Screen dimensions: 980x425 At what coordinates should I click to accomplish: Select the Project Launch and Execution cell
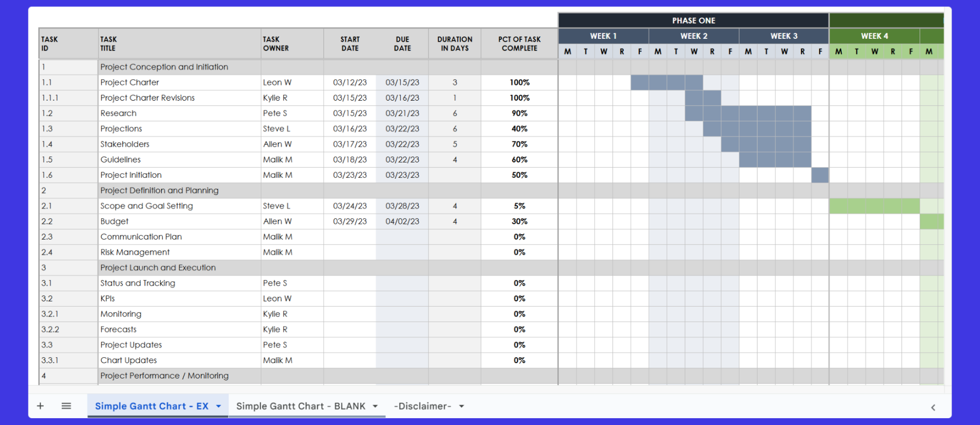[x=179, y=268]
